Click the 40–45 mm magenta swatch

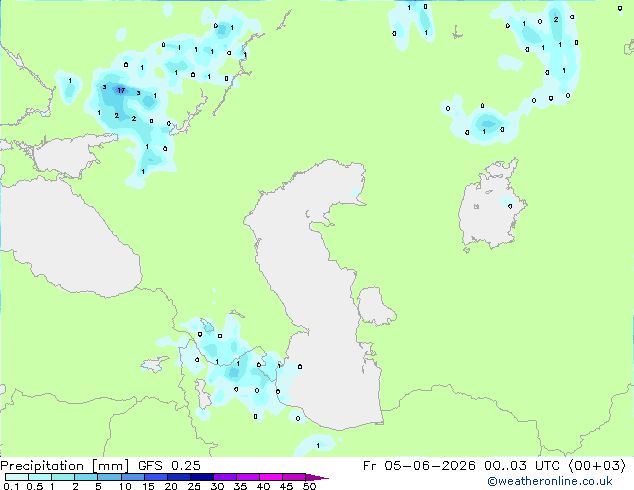click(x=271, y=477)
